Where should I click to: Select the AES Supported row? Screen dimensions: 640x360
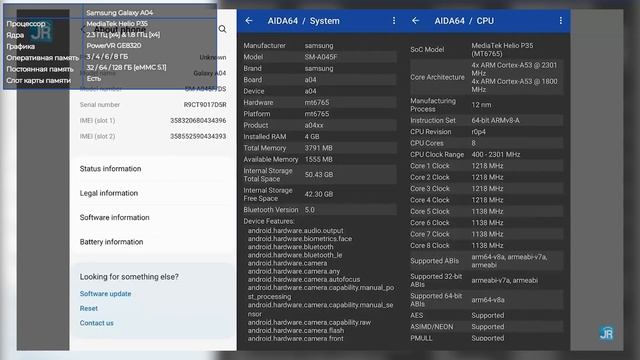tap(487, 316)
